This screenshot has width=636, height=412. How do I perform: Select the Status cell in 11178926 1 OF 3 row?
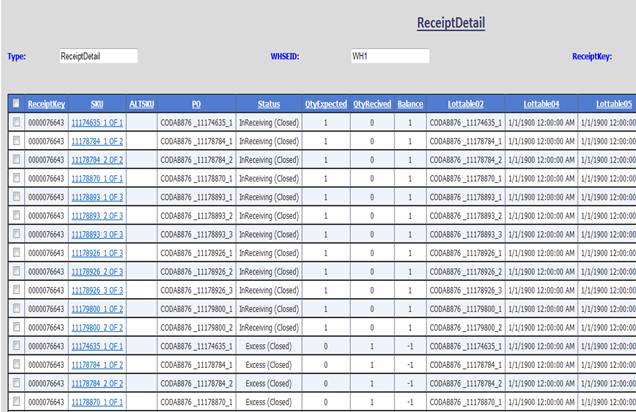coord(269,253)
